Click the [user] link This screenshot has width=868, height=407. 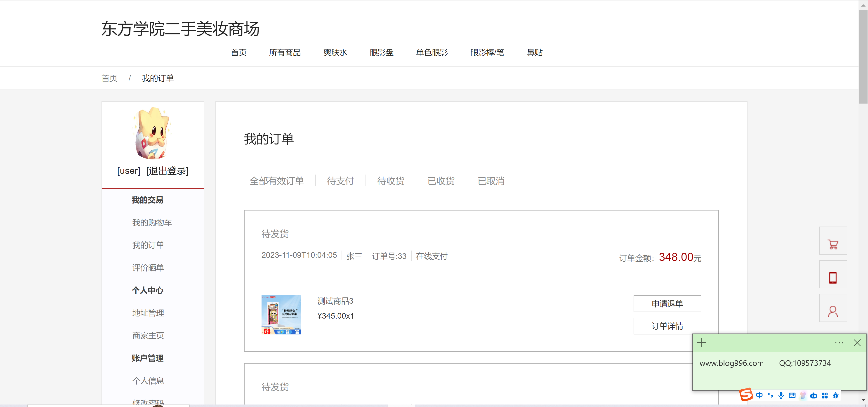pos(129,171)
